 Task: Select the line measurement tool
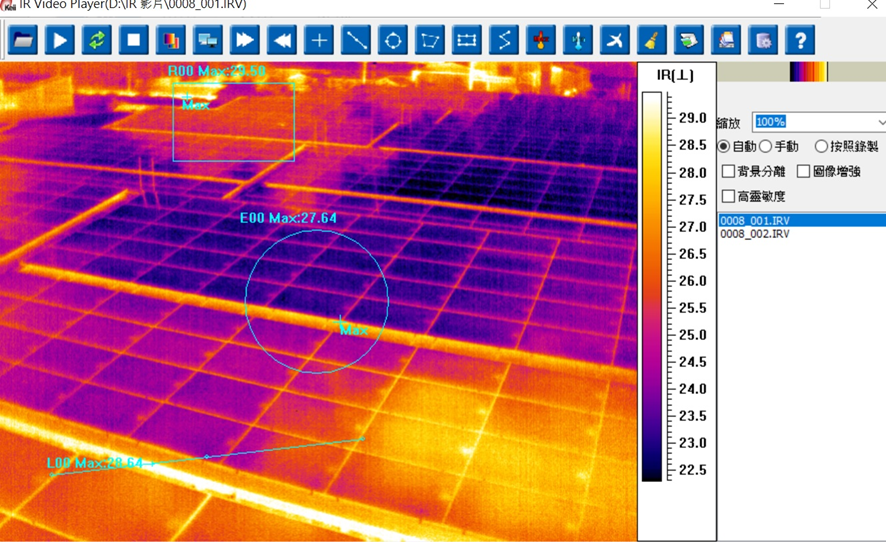click(356, 40)
